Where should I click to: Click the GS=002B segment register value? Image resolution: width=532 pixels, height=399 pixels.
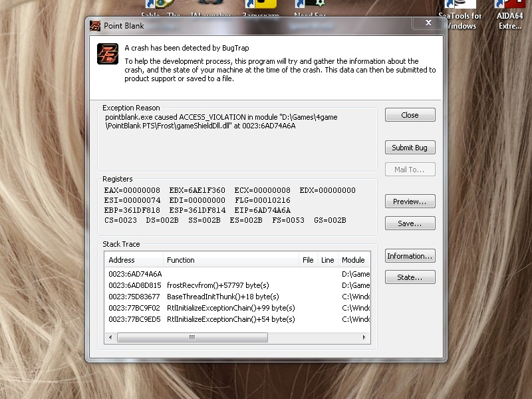pyautogui.click(x=330, y=220)
